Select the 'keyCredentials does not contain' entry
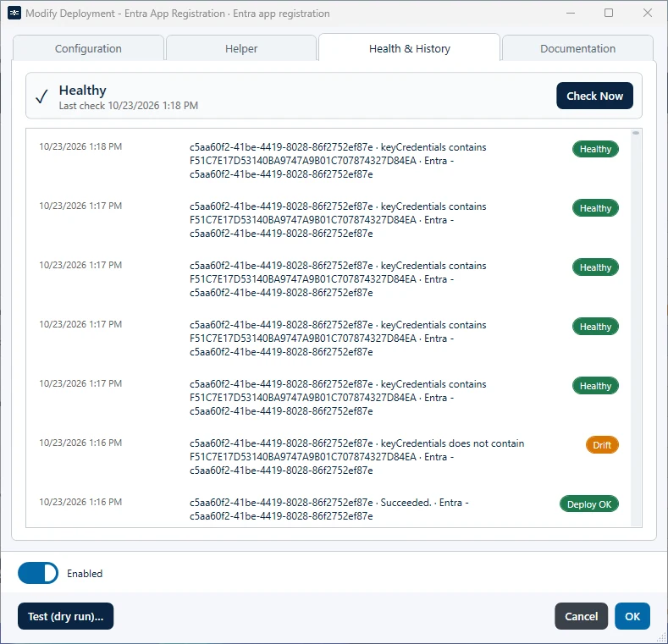Viewport: 668px width, 644px height. point(328,457)
